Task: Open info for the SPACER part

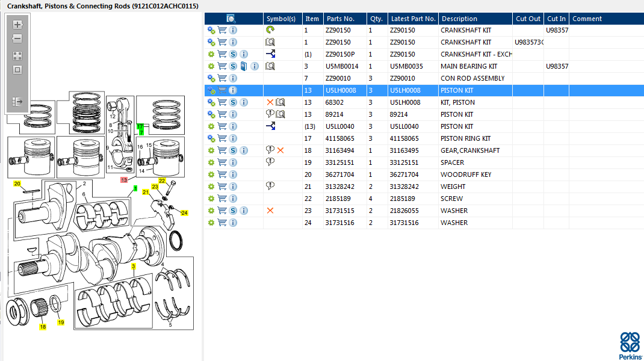Action: (x=233, y=162)
